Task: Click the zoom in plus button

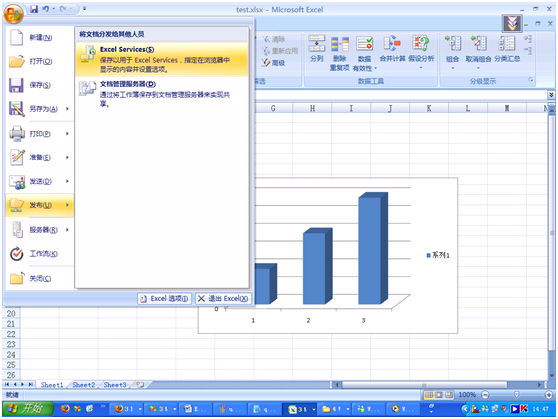Action: [x=549, y=395]
